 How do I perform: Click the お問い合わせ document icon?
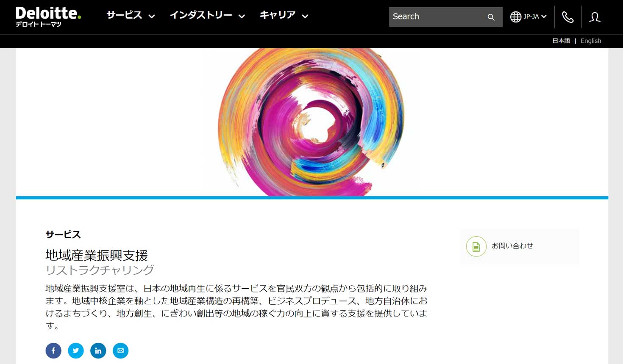pyautogui.click(x=476, y=246)
